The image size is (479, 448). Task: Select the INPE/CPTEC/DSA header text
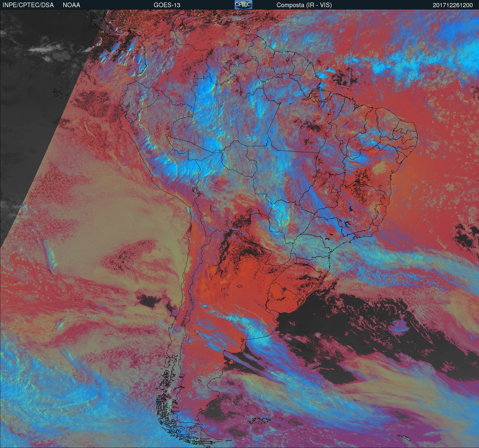[x=28, y=5]
